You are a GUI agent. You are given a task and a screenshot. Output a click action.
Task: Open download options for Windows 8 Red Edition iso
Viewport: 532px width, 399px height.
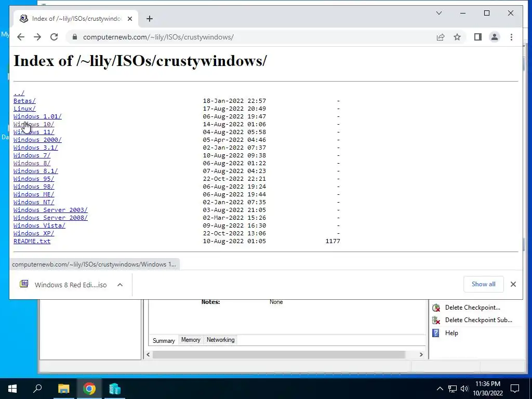120,285
